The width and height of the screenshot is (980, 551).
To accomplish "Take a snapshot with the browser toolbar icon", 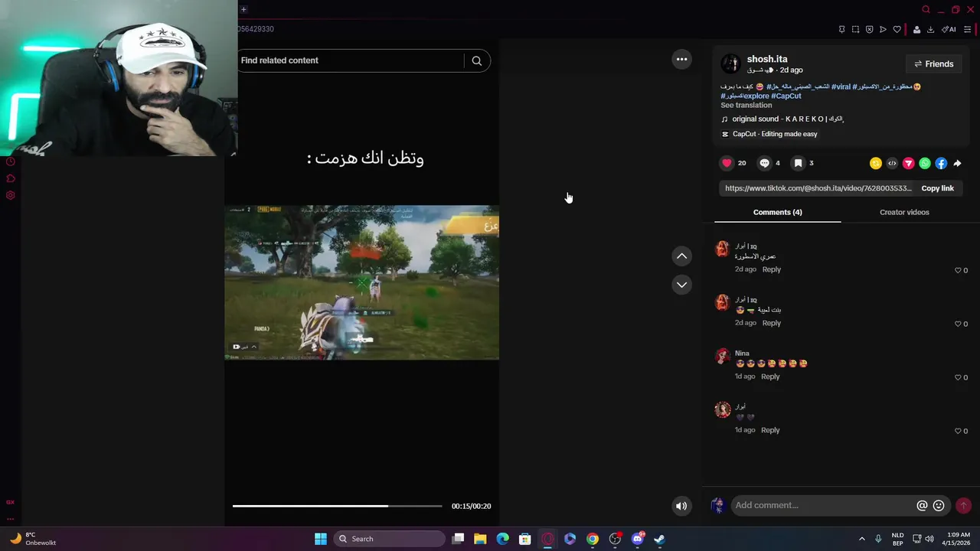I will coord(855,29).
